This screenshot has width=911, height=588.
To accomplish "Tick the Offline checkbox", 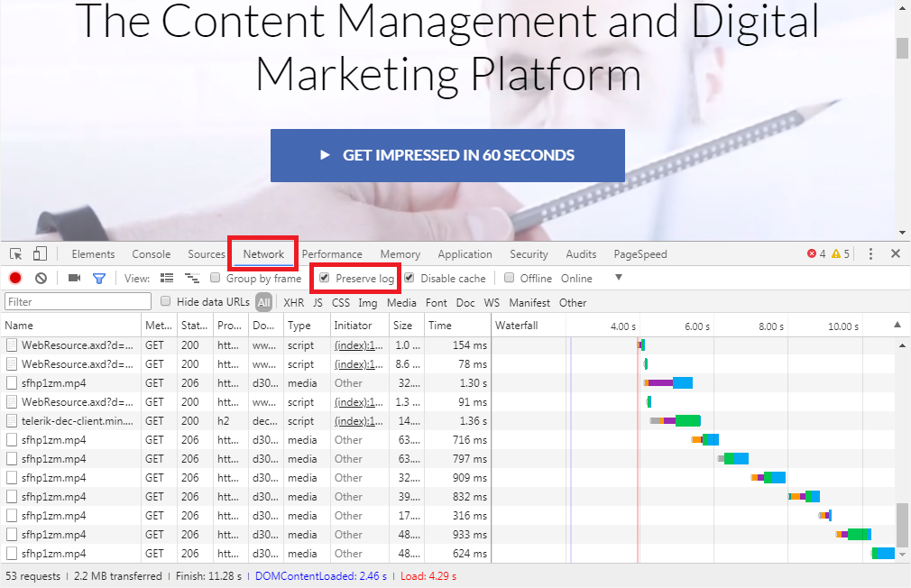I will coord(509,278).
